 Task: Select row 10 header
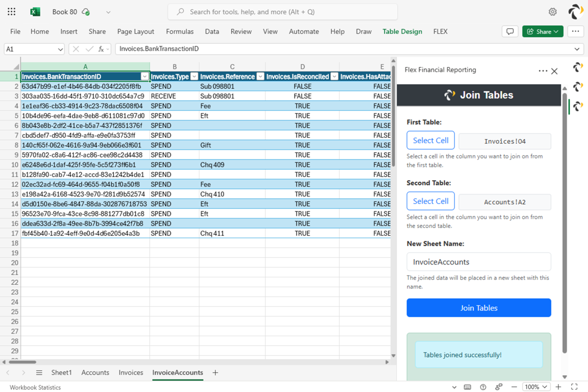point(10,165)
